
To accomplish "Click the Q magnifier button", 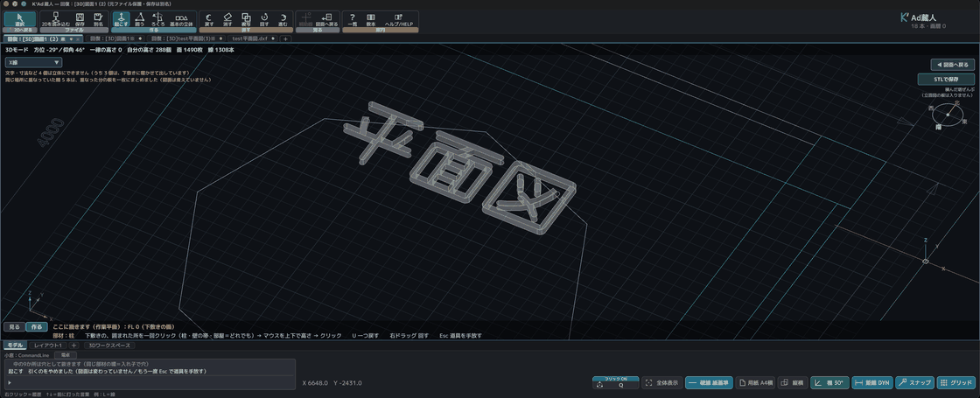I will pos(621,385).
